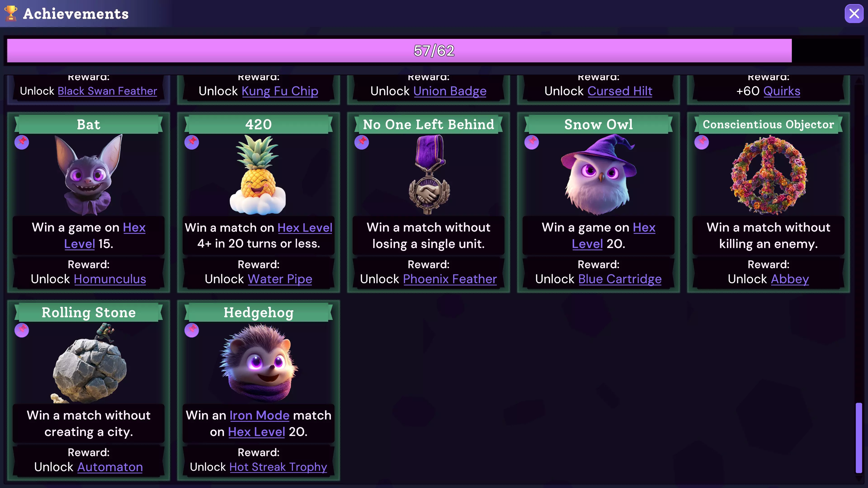Click the purple handshake medal icon
Screen dimensions: 868x488
[x=429, y=175]
